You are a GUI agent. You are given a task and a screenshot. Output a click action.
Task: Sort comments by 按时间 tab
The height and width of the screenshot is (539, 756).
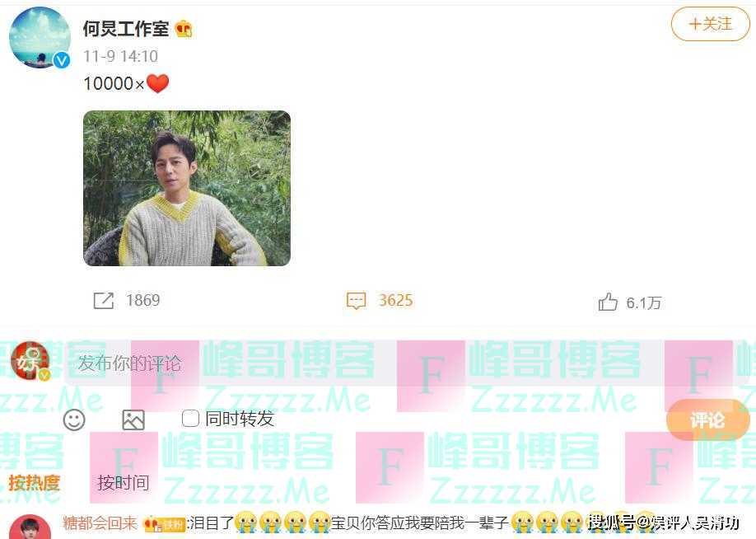tap(123, 482)
